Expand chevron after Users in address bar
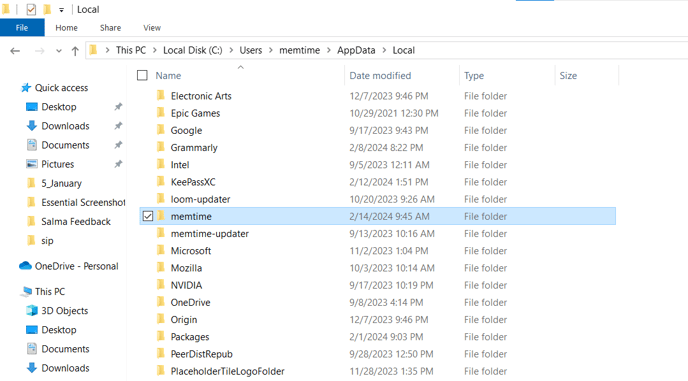 pos(271,50)
